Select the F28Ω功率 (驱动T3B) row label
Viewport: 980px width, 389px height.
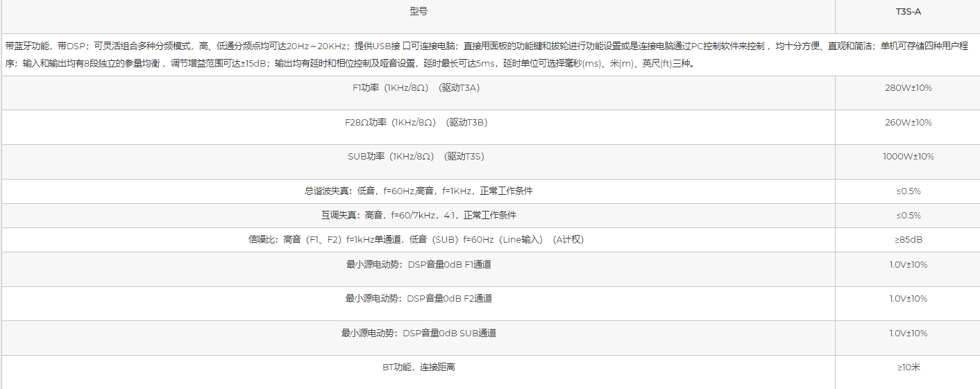coord(418,123)
